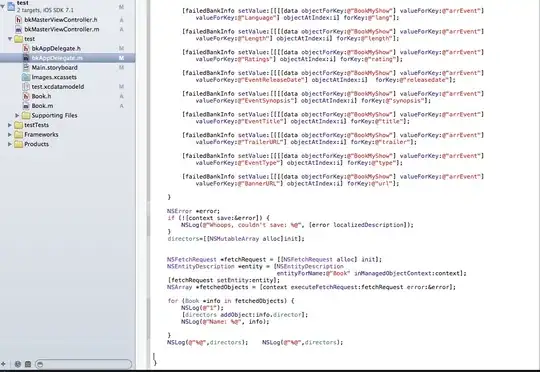Click the '2 targets, iOS SDK 7.1' subtitle
Screen dimensions: 540x372
(45, 10)
